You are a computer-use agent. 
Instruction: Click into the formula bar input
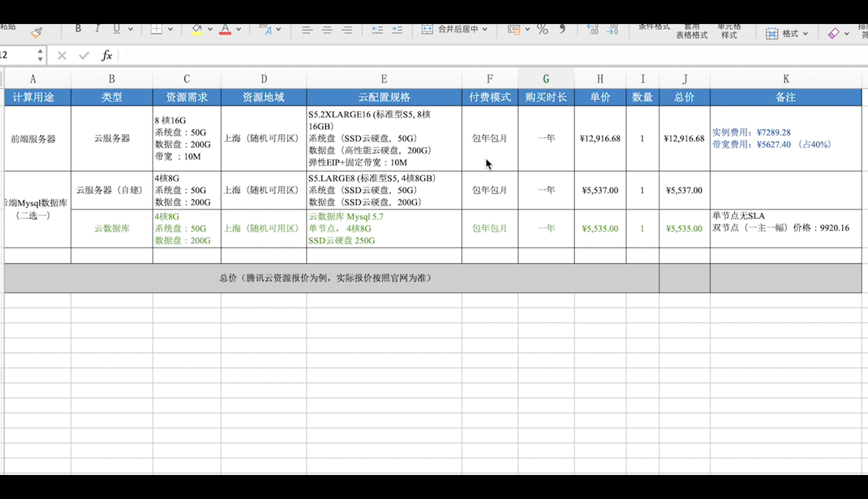(x=493, y=55)
